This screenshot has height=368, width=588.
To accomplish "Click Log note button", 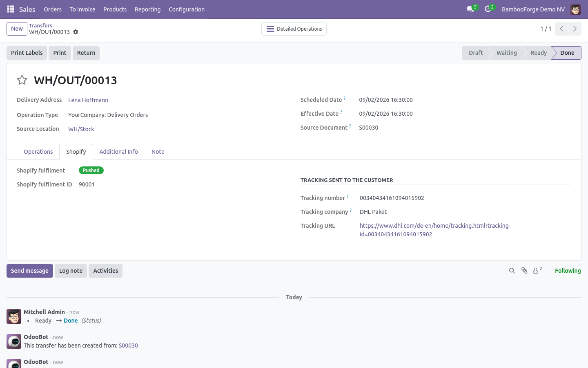I will coord(71,271).
